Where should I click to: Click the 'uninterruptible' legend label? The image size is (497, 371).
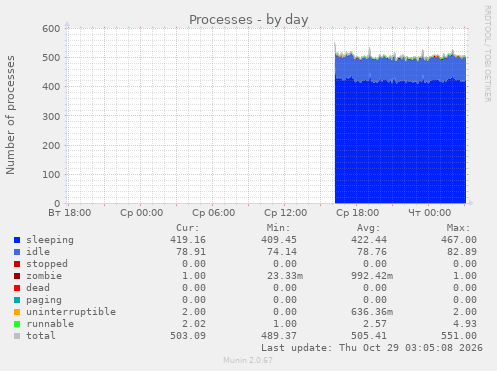pyautogui.click(x=71, y=312)
